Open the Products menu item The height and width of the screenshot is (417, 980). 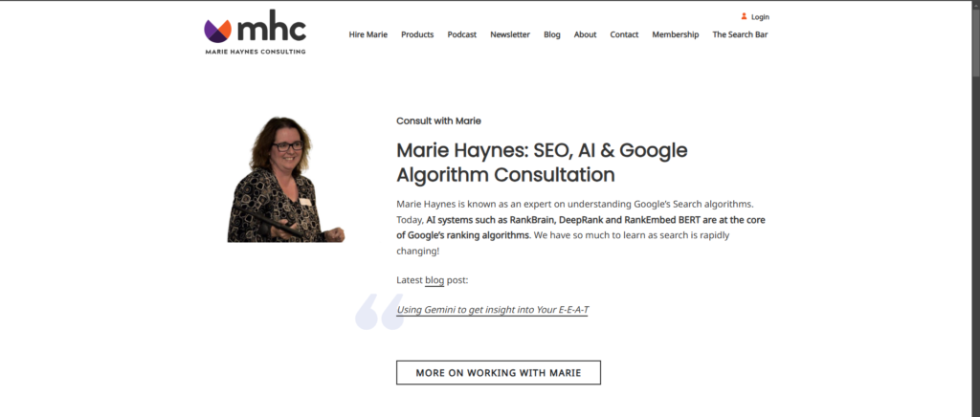(417, 34)
